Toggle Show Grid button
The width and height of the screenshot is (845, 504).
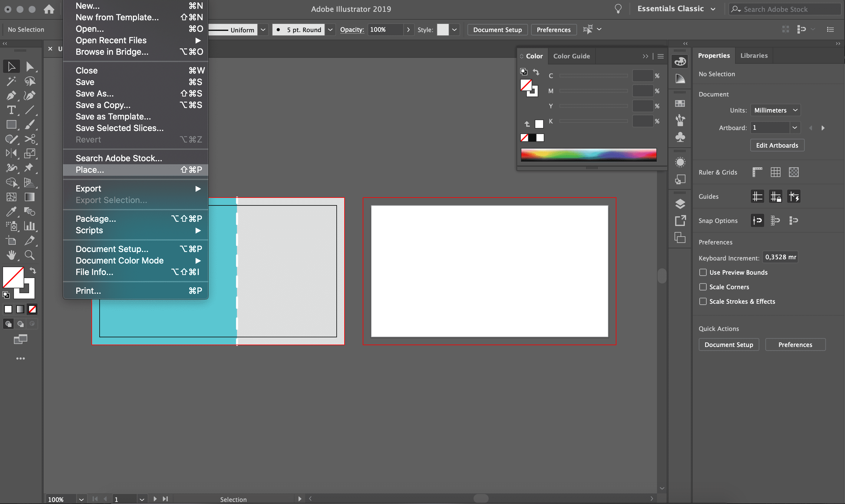pos(775,172)
